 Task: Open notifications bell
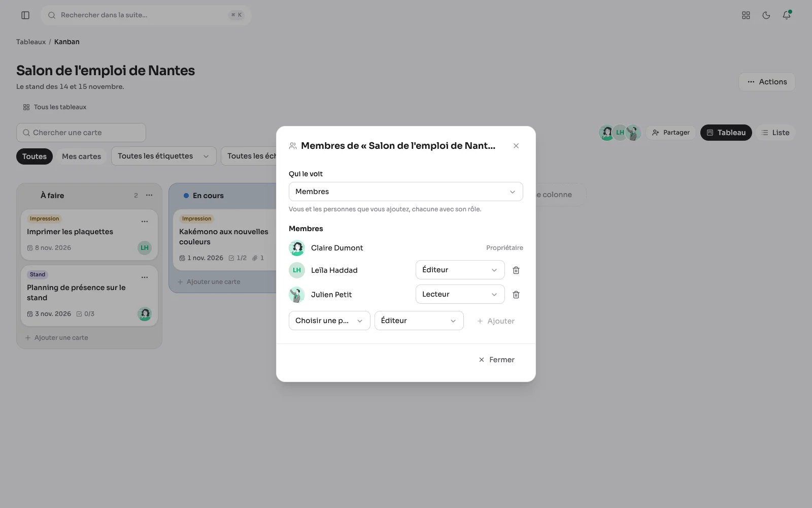tap(787, 15)
